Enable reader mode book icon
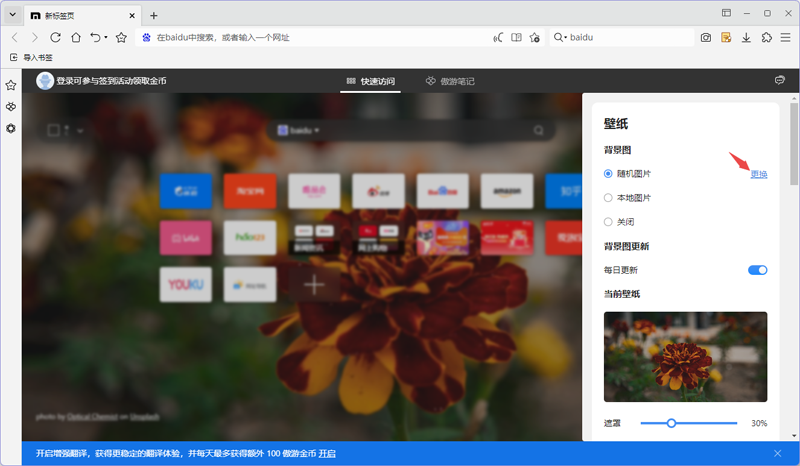Screen dimensions: 800x466 coord(517,37)
